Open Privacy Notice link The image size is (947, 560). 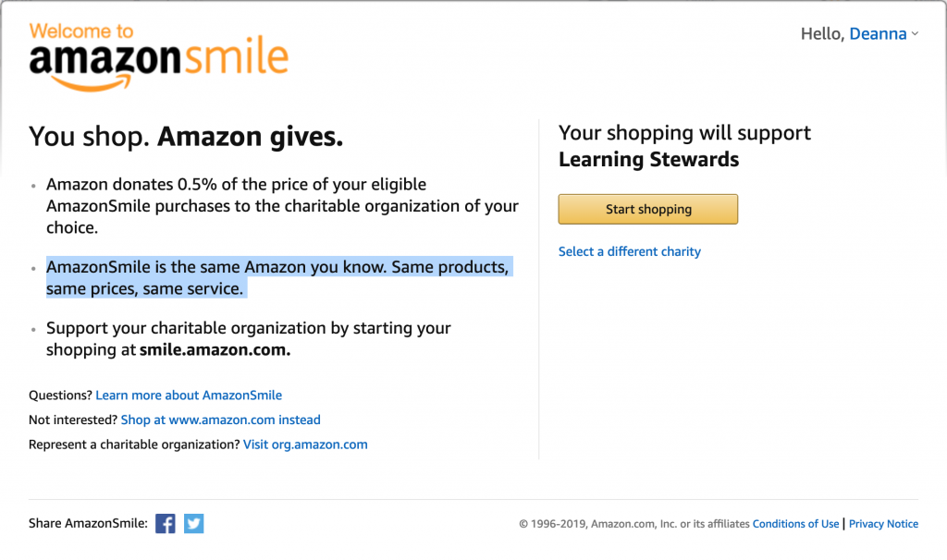pyautogui.click(x=883, y=524)
